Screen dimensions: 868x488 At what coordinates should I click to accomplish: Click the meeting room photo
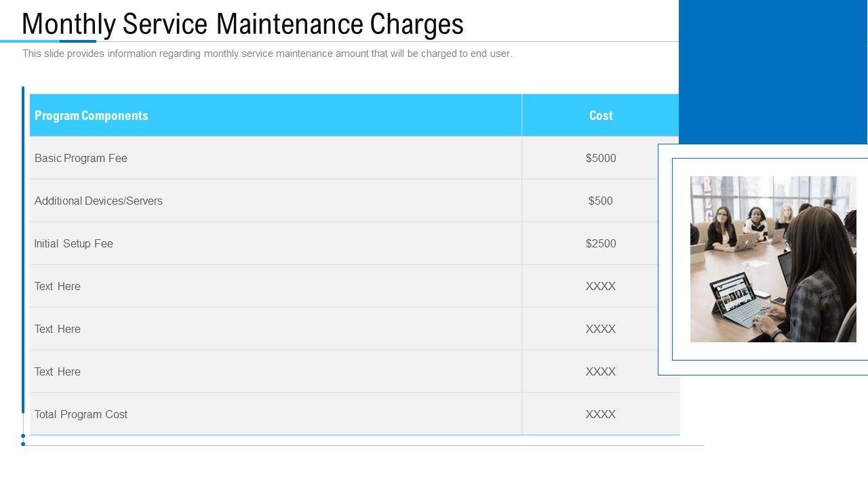[x=773, y=259]
